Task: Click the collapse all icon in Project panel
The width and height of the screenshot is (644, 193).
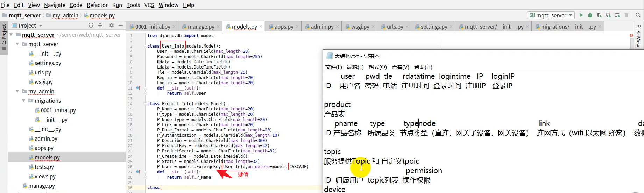Action: click(100, 25)
